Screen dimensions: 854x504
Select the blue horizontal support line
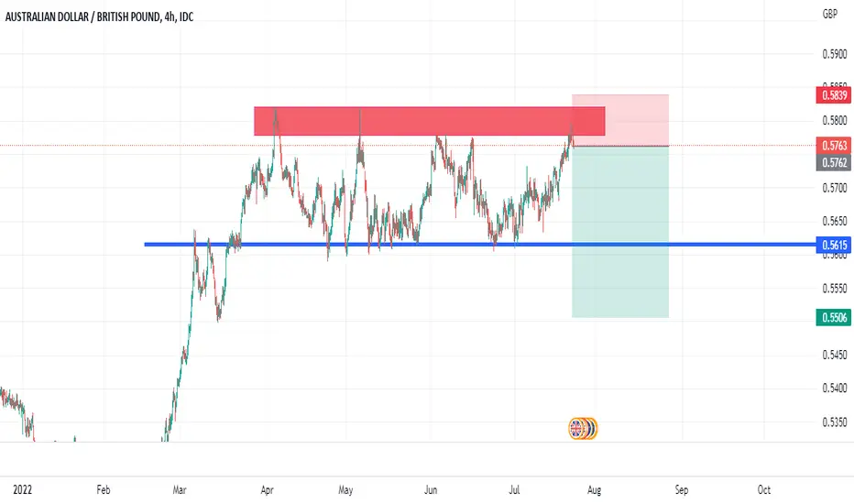tap(480, 245)
